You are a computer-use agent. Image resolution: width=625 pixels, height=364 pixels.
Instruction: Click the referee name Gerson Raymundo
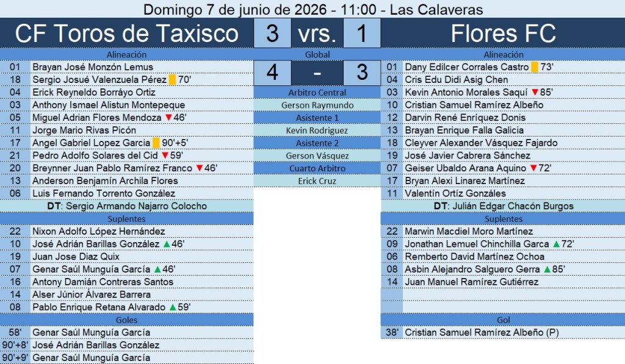click(317, 105)
